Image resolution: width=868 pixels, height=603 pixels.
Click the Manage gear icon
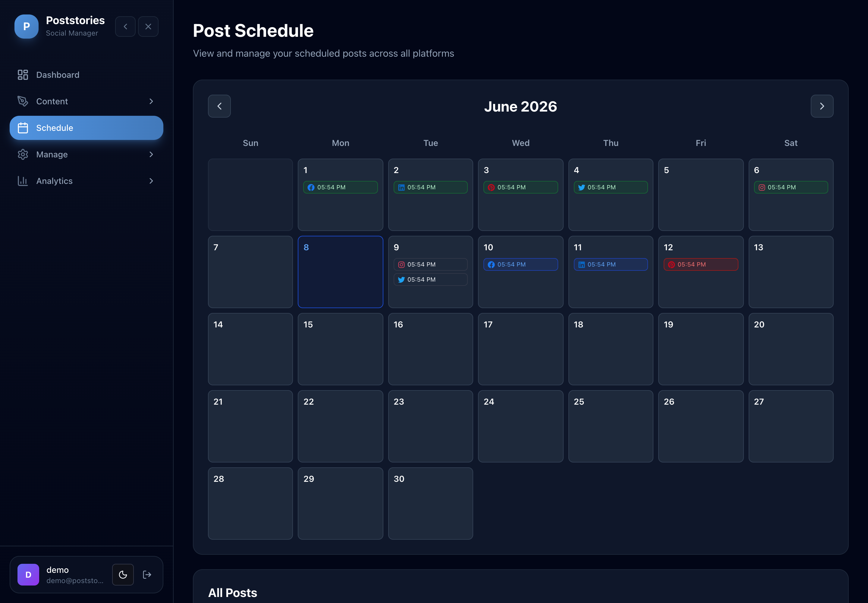click(x=23, y=154)
